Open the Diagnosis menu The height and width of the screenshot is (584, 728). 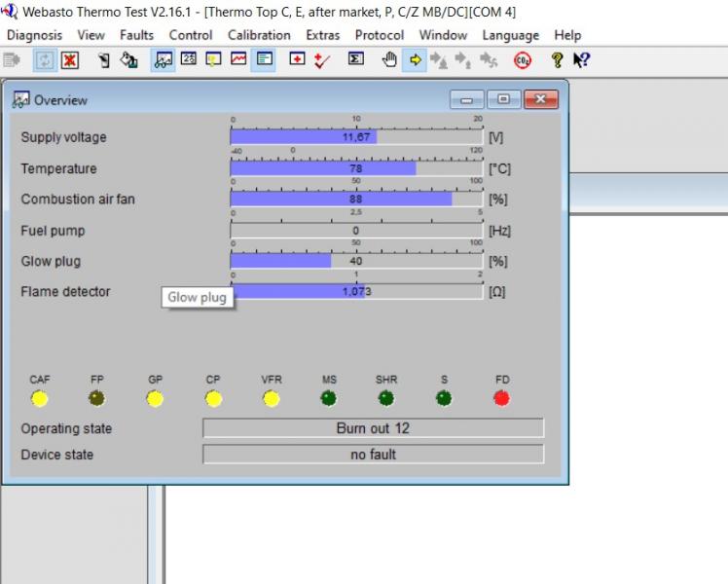tap(35, 35)
